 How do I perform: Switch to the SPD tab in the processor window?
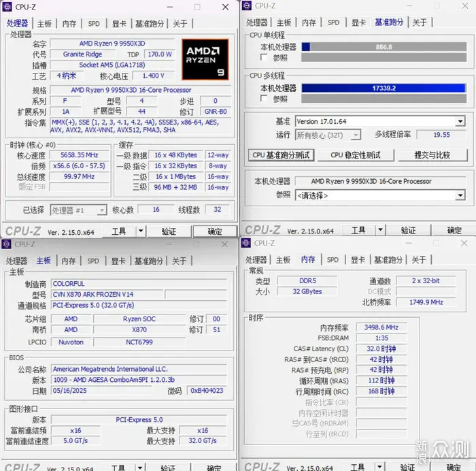94,23
